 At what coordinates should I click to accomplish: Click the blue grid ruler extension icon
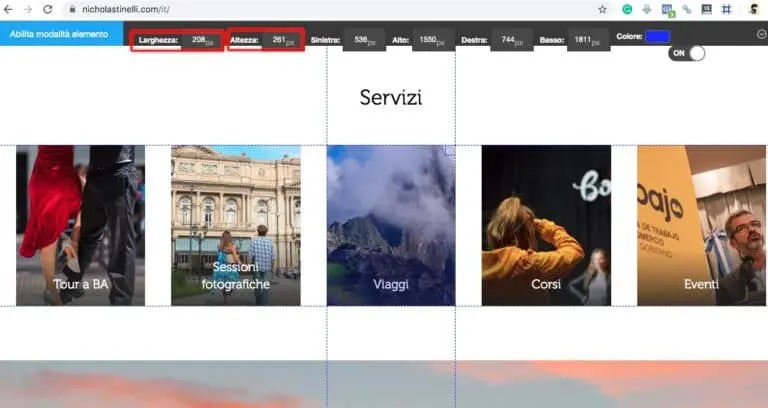(726, 9)
